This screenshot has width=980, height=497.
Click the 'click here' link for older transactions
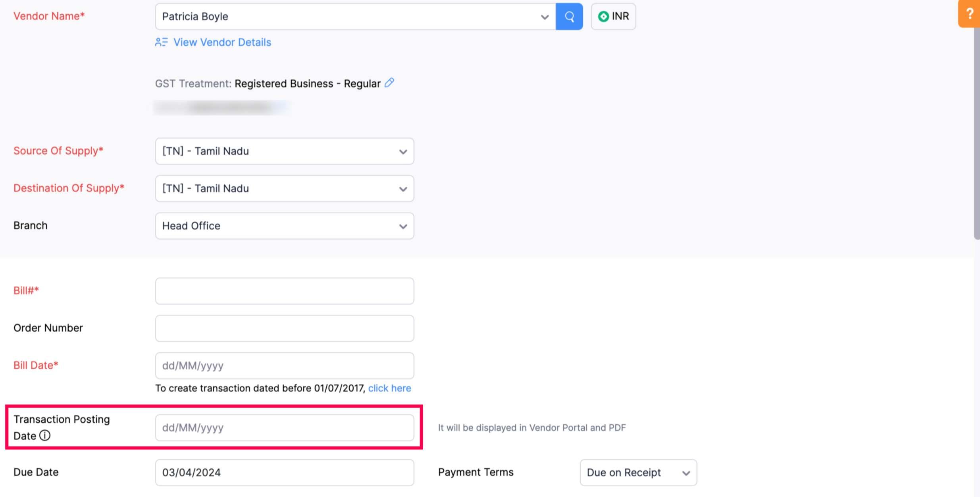pyautogui.click(x=389, y=388)
